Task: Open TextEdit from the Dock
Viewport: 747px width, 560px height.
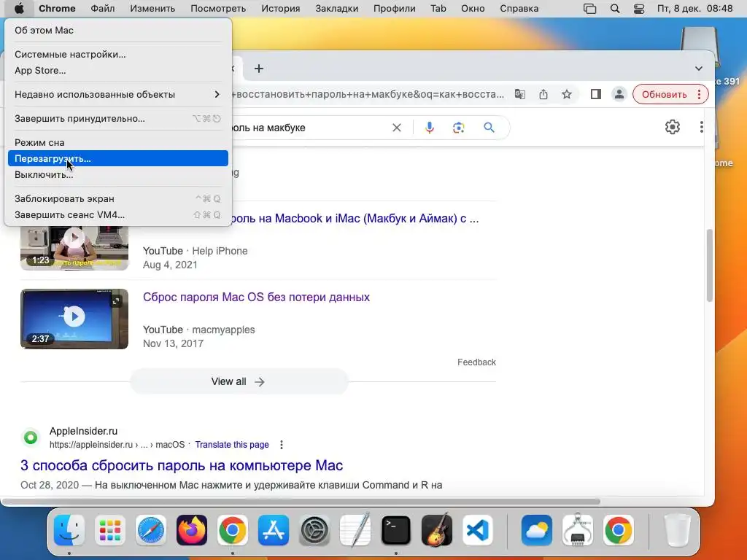Action: [x=355, y=530]
